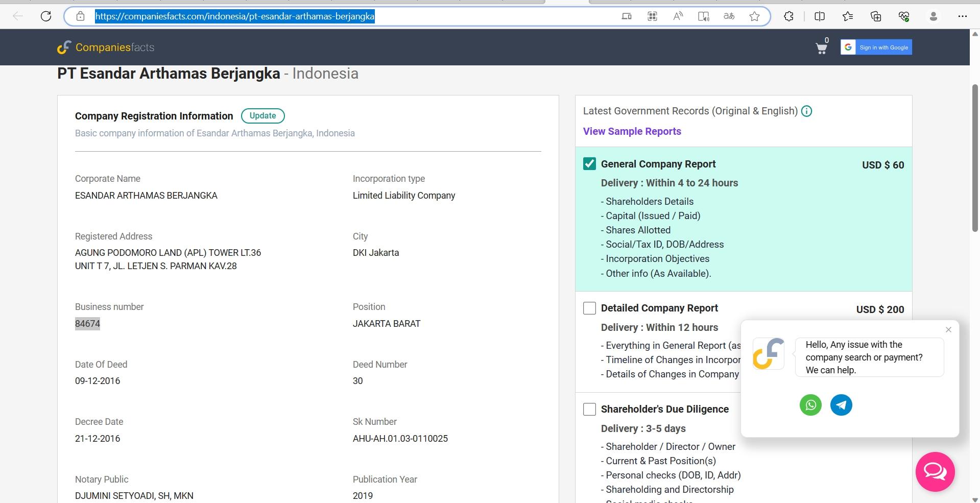The height and width of the screenshot is (503, 980).
Task: Open the Extensions puzzle icon
Action: click(x=789, y=16)
